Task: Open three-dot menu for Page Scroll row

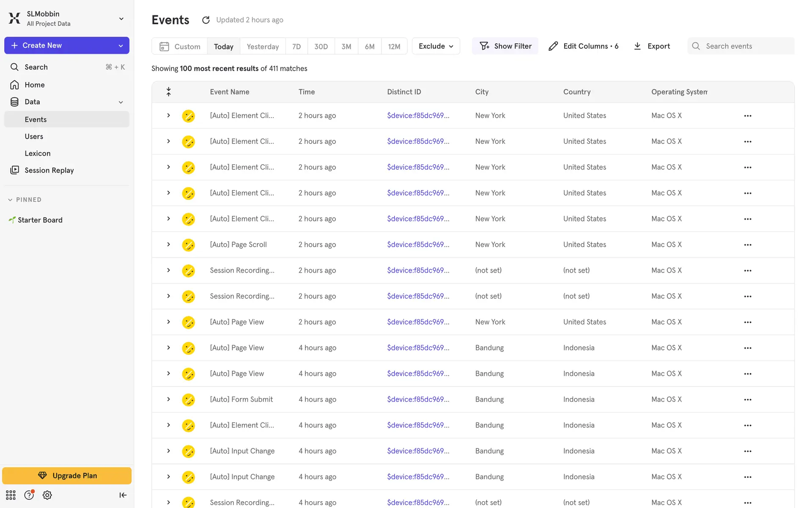Action: pyautogui.click(x=747, y=245)
